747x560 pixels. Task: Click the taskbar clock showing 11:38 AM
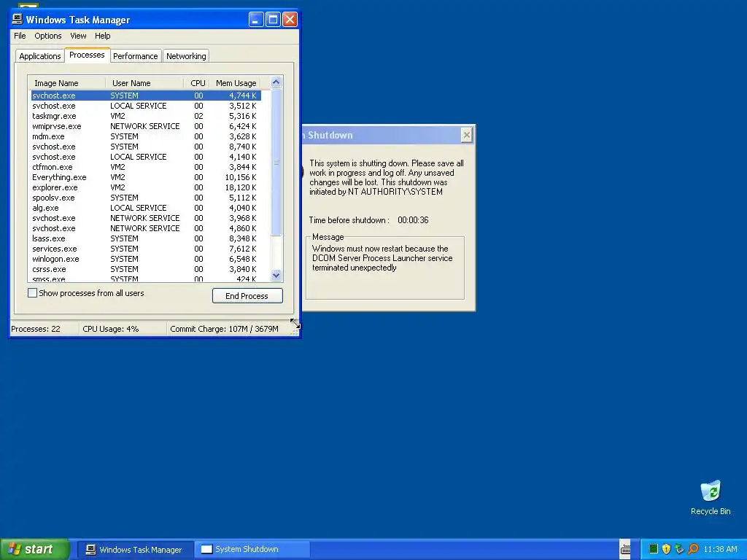pos(720,549)
